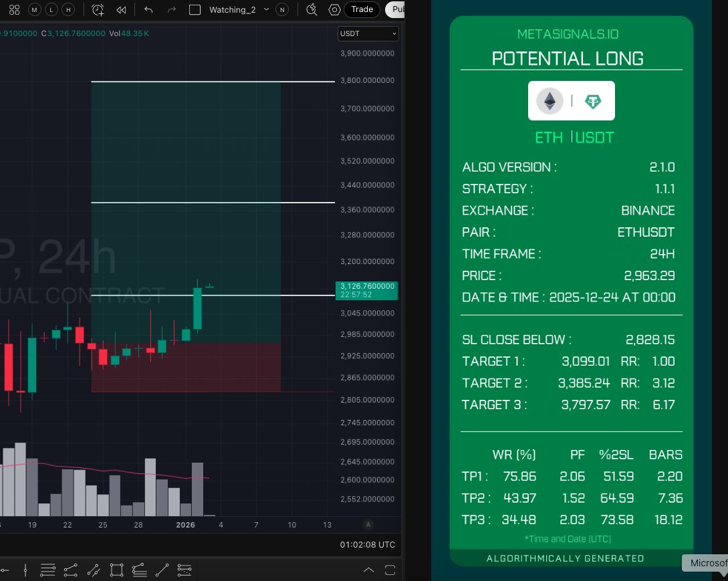Redo the chart action
Image resolution: width=728 pixels, height=581 pixels.
pos(171,10)
